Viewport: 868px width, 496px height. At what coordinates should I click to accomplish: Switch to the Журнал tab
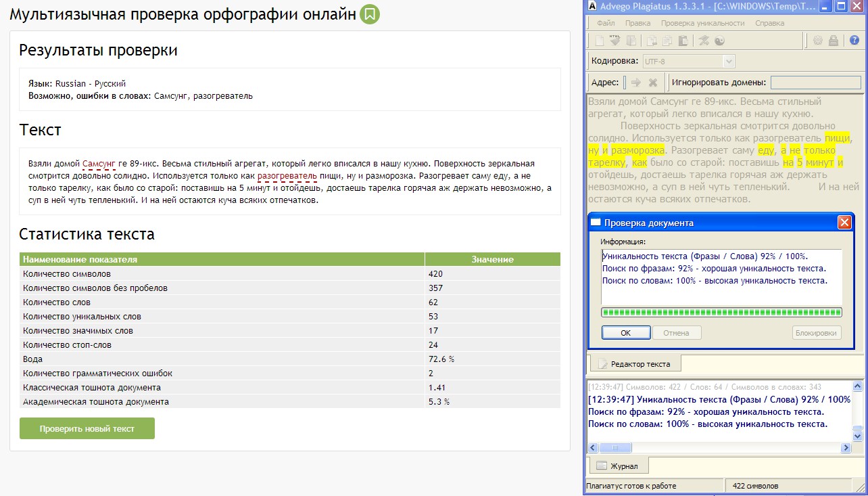(620, 466)
